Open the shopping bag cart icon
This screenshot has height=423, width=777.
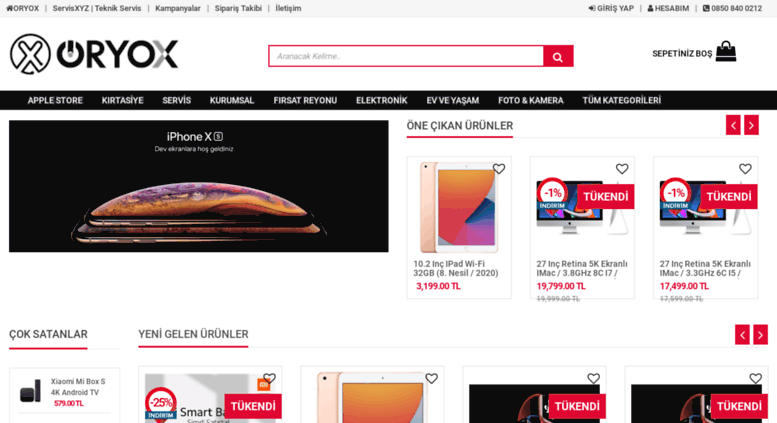coord(726,52)
